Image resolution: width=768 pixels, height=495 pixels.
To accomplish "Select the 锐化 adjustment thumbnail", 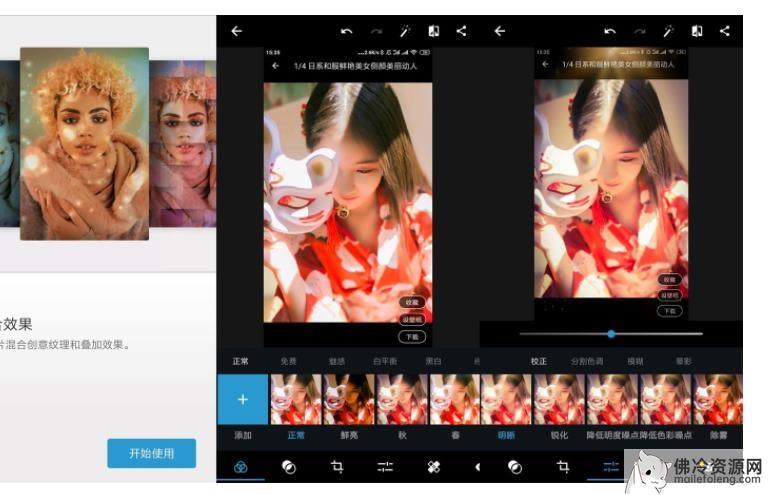I will click(558, 400).
